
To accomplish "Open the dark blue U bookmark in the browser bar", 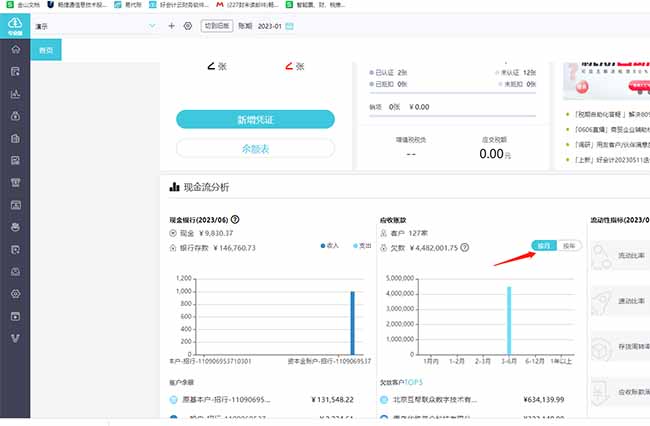I will [51, 5].
